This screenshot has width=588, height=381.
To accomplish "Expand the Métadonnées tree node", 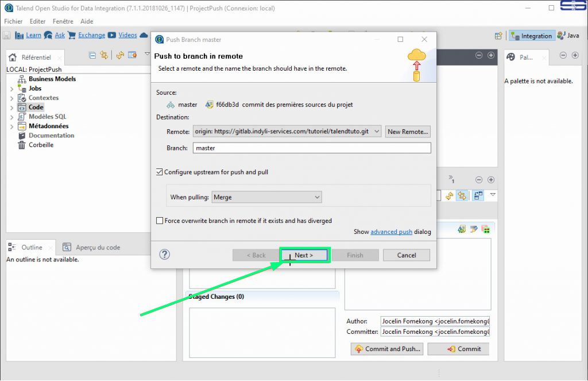I will (12, 126).
